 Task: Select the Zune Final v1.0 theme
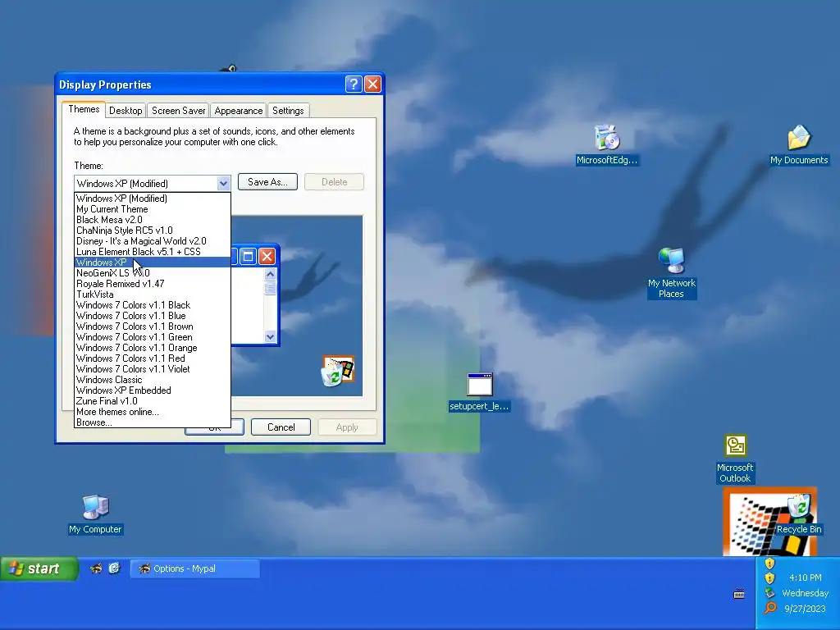(152, 401)
